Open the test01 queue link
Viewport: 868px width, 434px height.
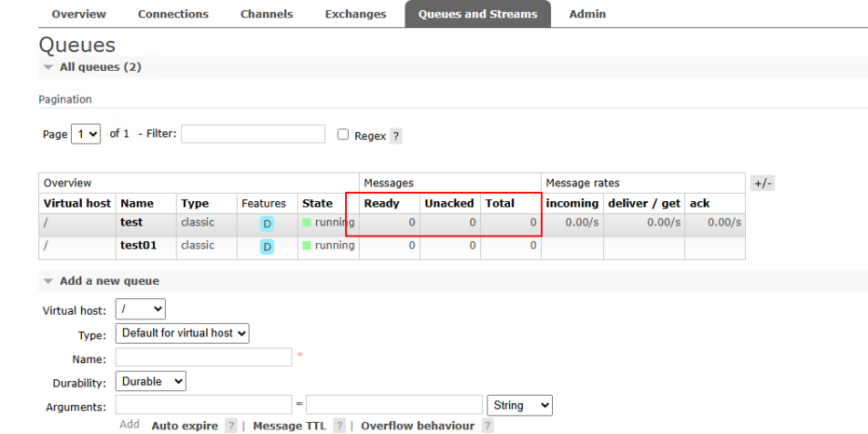138,245
